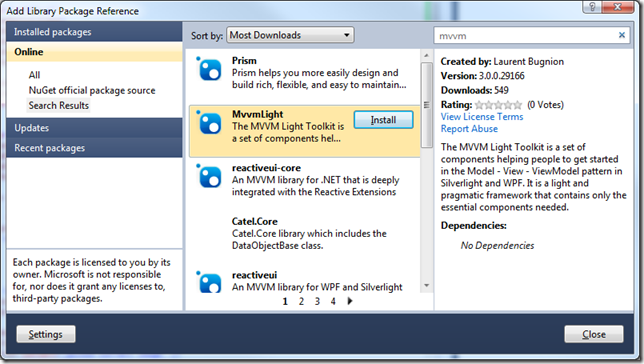Open the dialog help question mark
Screen dimensions: 644x364
tap(592, 7)
